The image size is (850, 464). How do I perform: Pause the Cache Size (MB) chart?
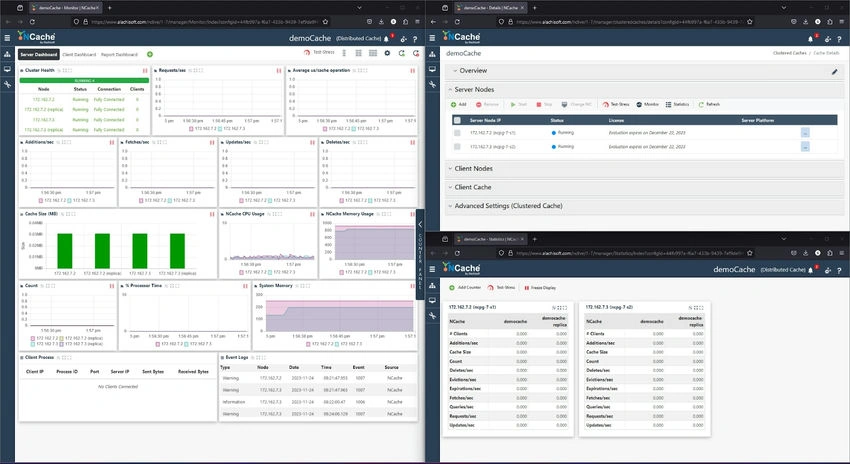212,214
